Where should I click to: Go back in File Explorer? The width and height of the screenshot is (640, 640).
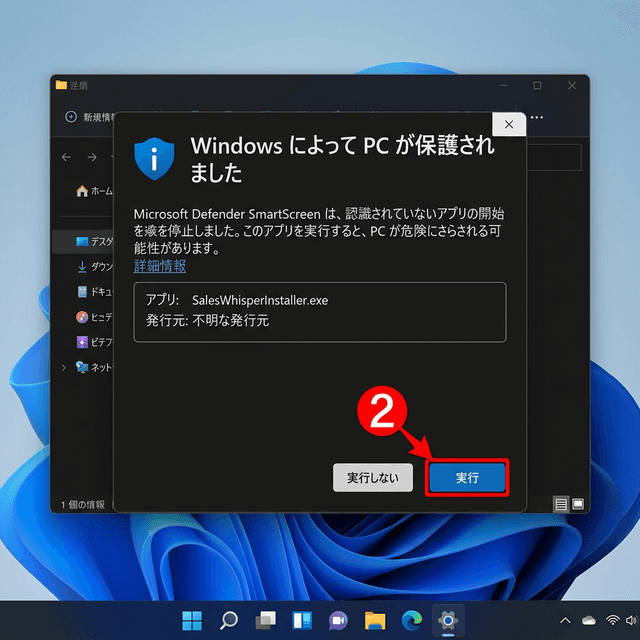(x=66, y=157)
